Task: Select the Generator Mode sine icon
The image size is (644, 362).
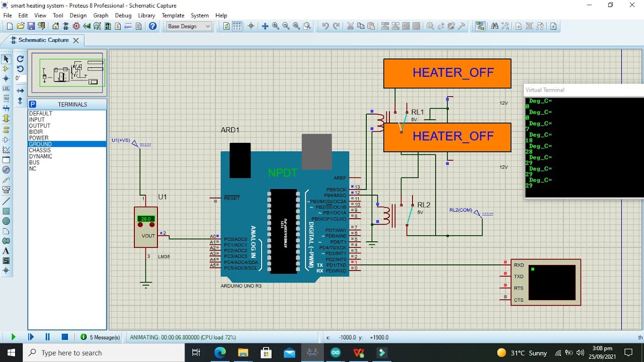Action: [6, 169]
